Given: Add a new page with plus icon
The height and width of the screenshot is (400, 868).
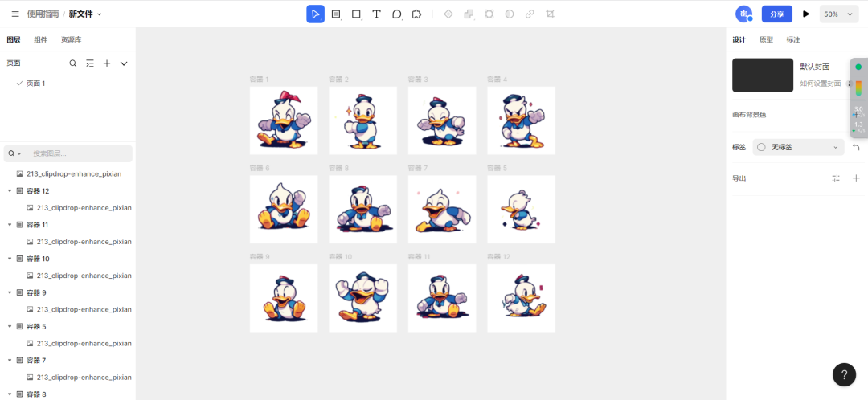Looking at the screenshot, I should (x=107, y=63).
